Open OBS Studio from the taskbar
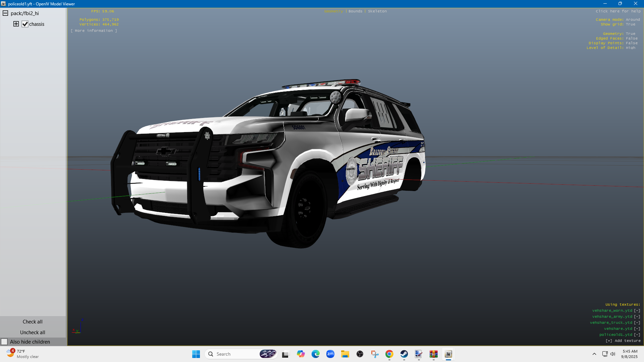 360,354
